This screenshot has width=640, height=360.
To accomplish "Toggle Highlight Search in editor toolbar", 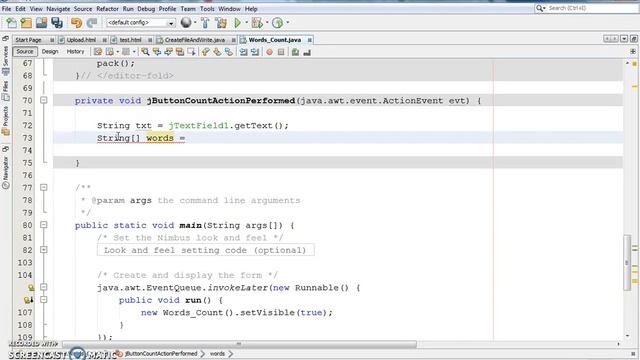I will [180, 52].
